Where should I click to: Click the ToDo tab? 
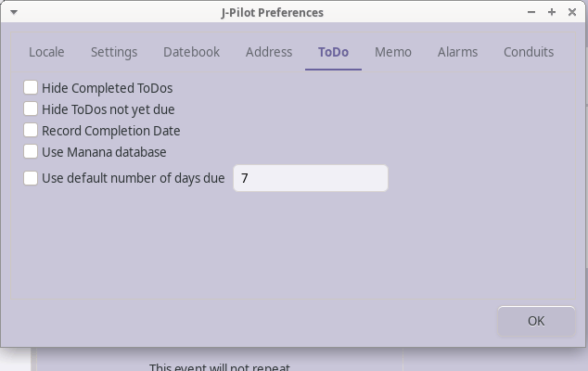(333, 52)
